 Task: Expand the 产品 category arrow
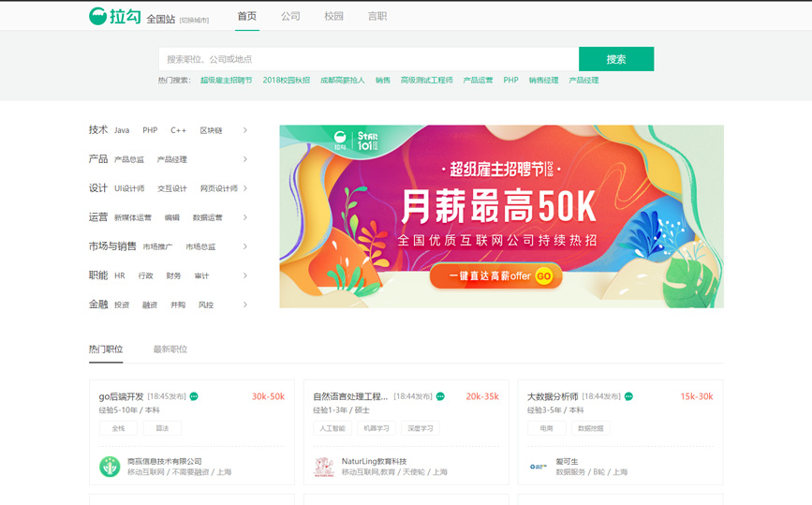tap(245, 159)
